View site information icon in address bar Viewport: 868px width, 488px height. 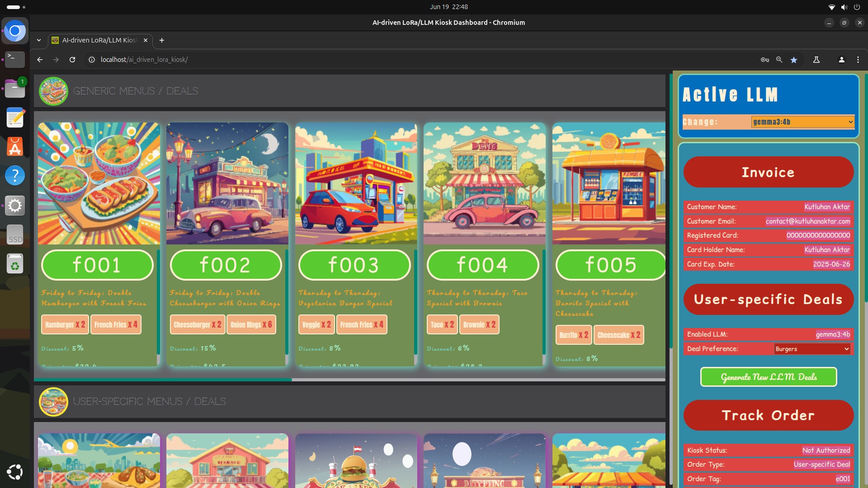click(x=92, y=60)
